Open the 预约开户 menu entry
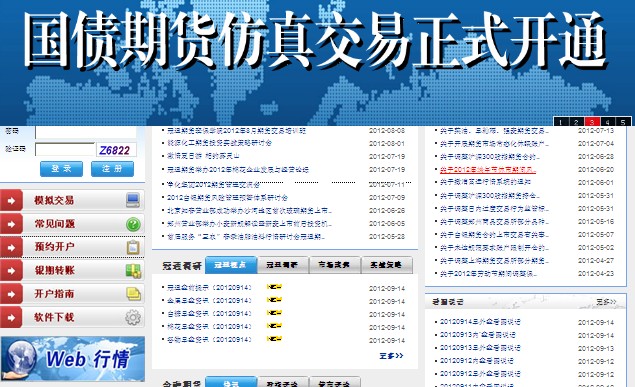The height and width of the screenshot is (387, 635). [x=72, y=247]
